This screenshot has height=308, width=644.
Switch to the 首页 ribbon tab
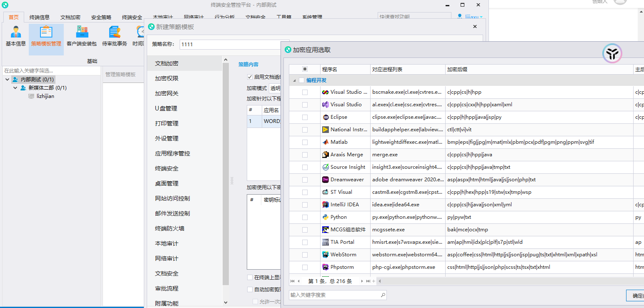click(x=14, y=17)
